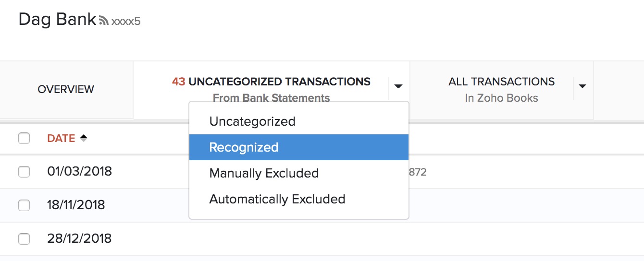
Task: Enable the checkbox for 28/12/2018 transaction
Action: 24,239
